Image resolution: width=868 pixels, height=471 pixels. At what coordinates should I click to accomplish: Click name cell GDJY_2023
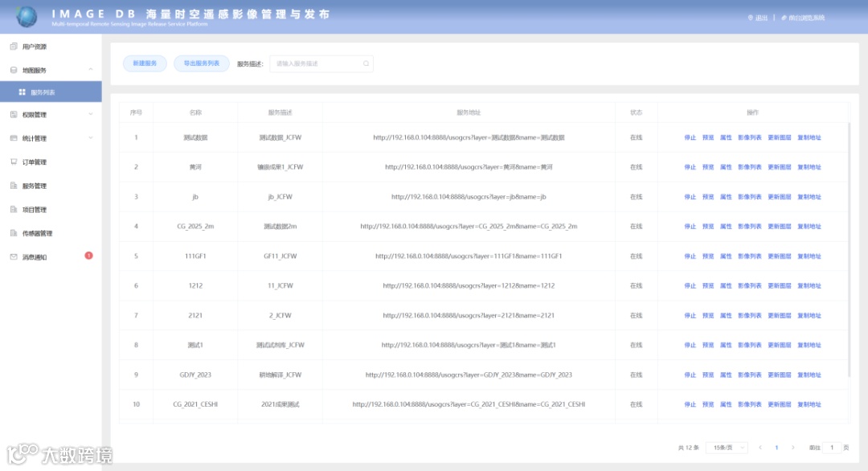coord(195,375)
